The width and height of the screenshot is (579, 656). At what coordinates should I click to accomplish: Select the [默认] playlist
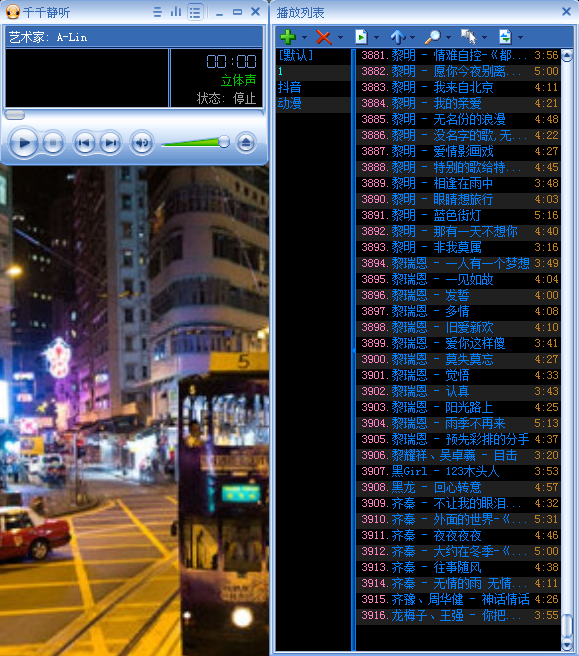click(x=313, y=55)
